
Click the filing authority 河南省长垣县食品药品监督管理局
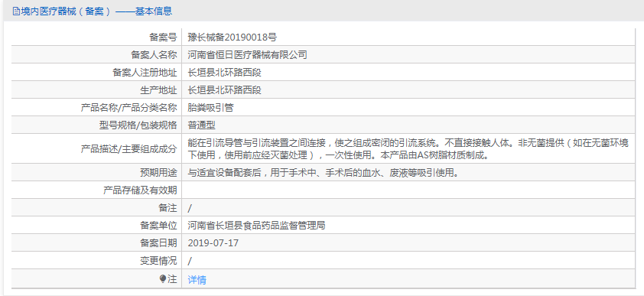pos(257,226)
